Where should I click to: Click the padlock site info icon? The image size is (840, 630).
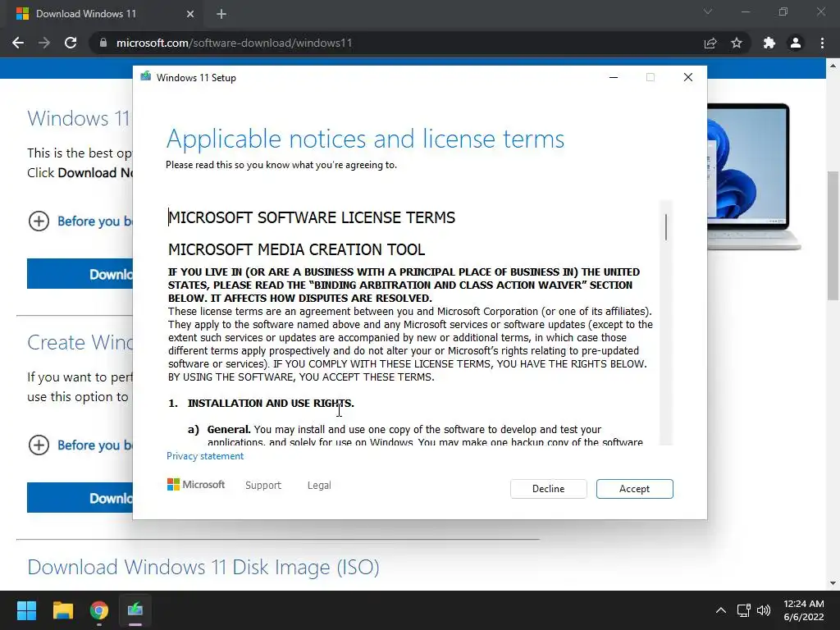point(103,43)
